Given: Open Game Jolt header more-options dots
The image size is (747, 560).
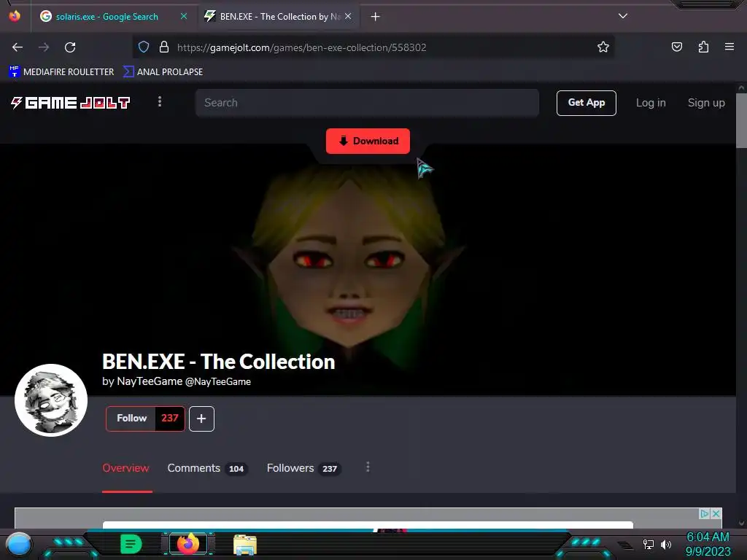Looking at the screenshot, I should pos(160,102).
